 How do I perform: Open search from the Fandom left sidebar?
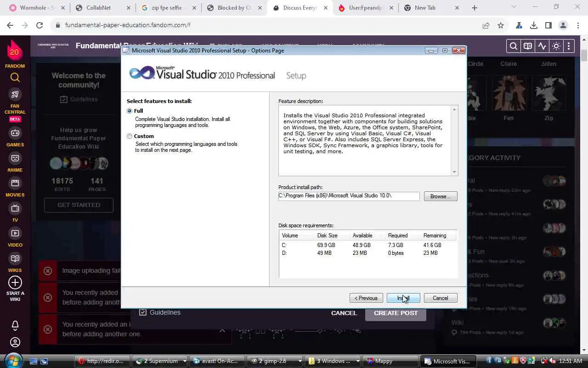15,77
